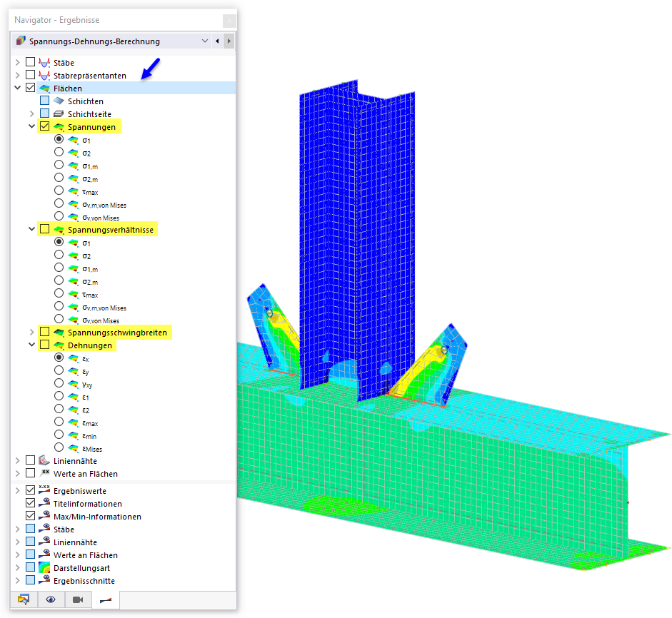Collapse the Spannungsverhältnisse group

pos(31,229)
